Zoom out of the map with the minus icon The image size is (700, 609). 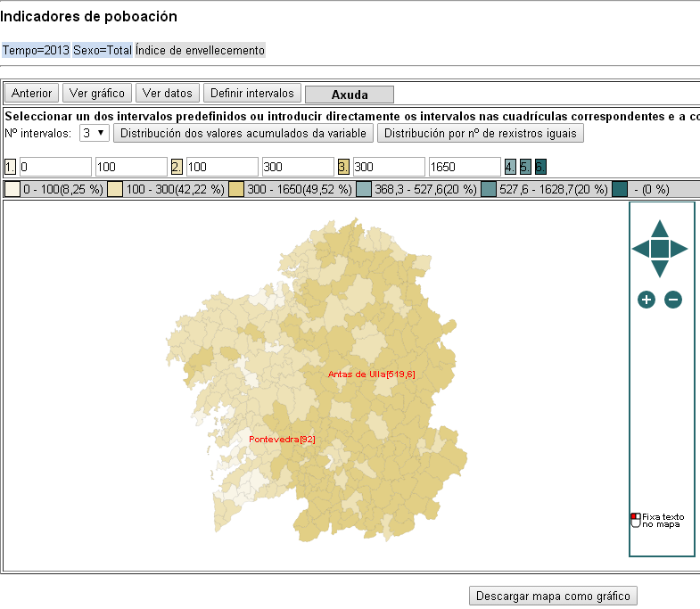click(673, 300)
